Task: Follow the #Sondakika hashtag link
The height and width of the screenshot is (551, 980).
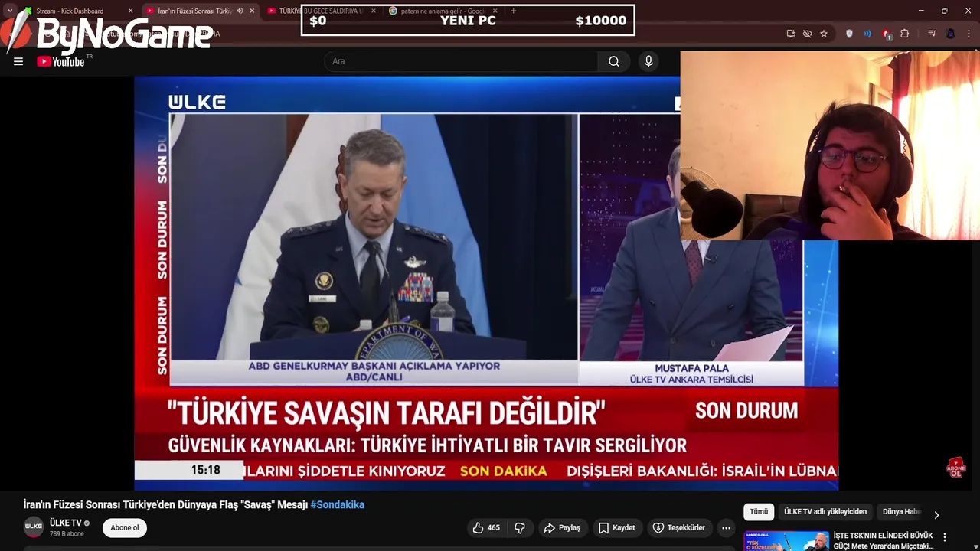Action: tap(338, 504)
